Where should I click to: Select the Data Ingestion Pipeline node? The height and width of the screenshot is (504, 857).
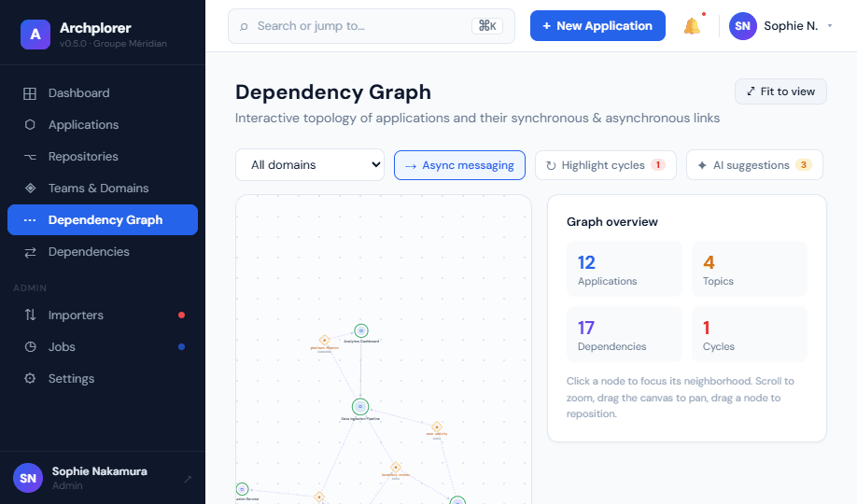[x=360, y=407]
